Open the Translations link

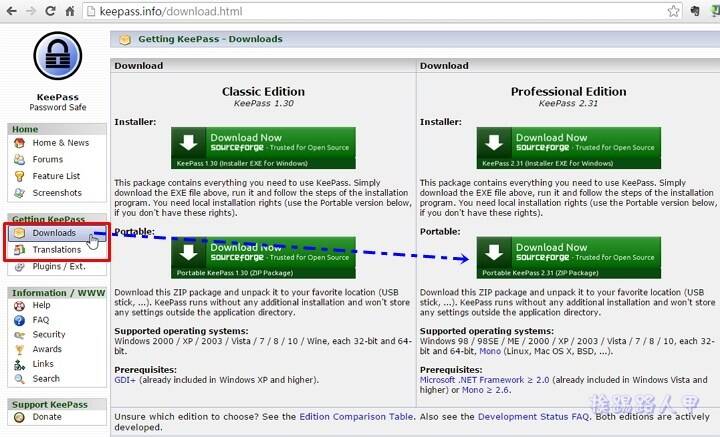(x=56, y=250)
